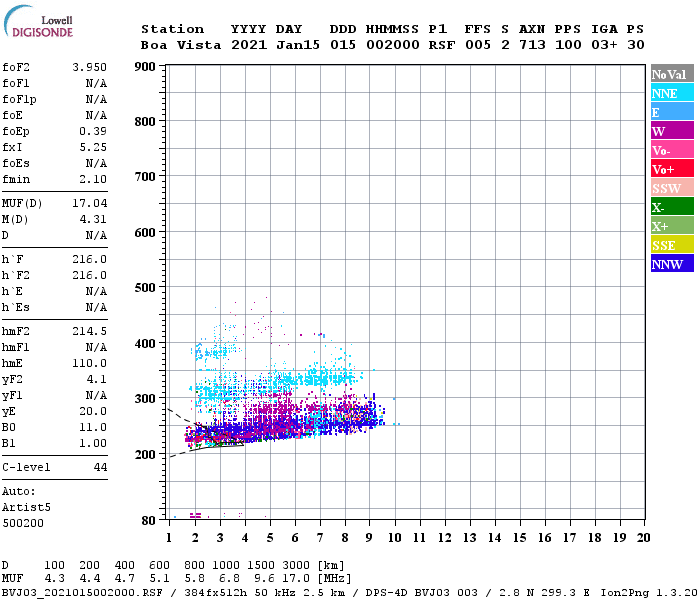The image size is (700, 600).
Task: Click the 900 km altitude axis label
Action: pos(145,67)
